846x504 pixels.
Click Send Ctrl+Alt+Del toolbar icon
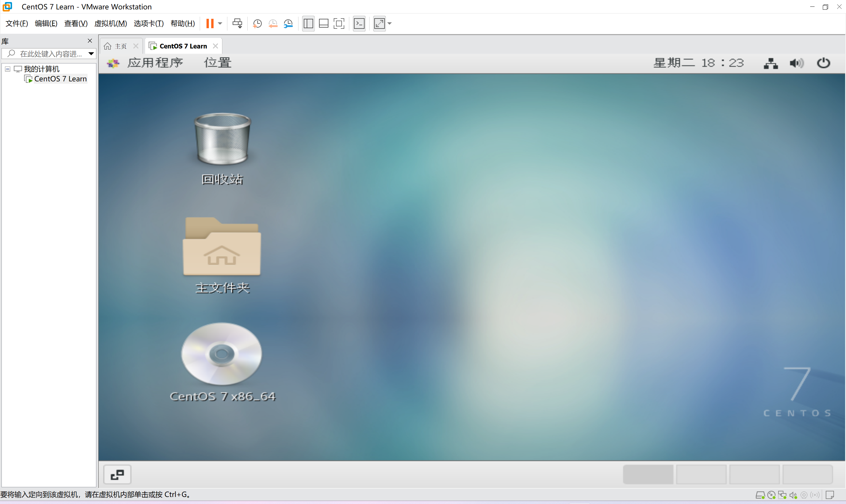[237, 23]
